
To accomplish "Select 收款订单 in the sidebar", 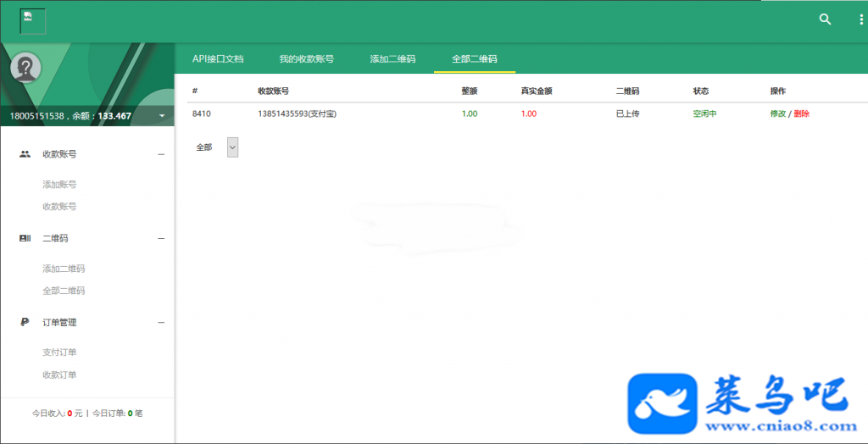I will tap(59, 375).
